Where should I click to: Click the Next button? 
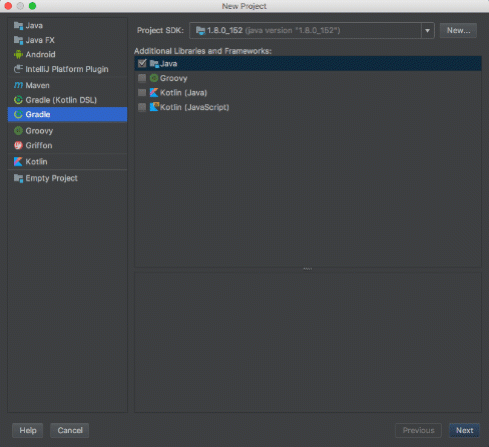[x=464, y=430]
